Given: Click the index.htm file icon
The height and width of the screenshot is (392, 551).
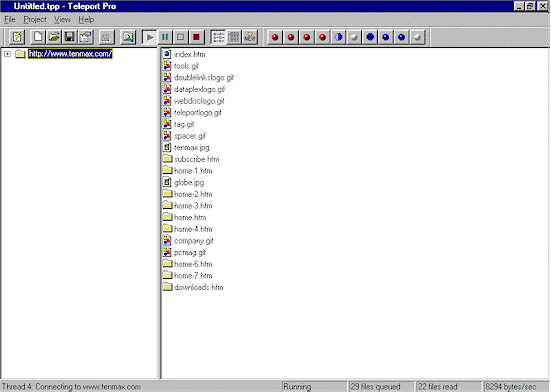Looking at the screenshot, I should coord(167,54).
